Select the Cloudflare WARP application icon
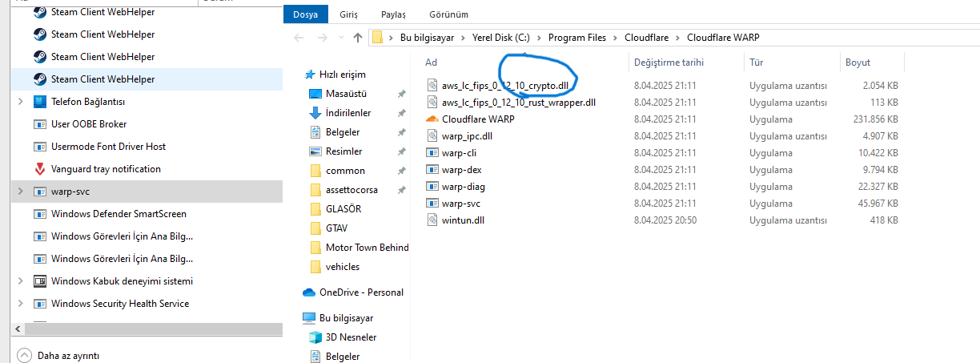The image size is (980, 363). [x=432, y=119]
